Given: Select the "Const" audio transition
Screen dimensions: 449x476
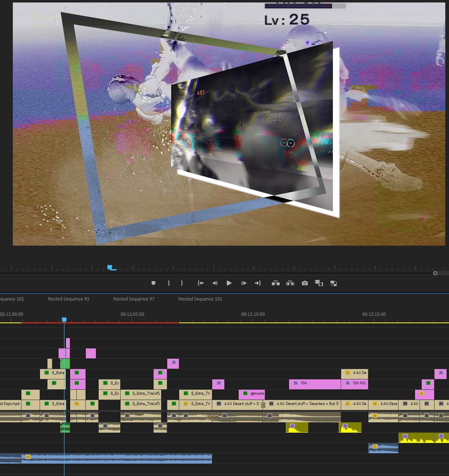Looking at the screenshot, I should (x=213, y=417).
